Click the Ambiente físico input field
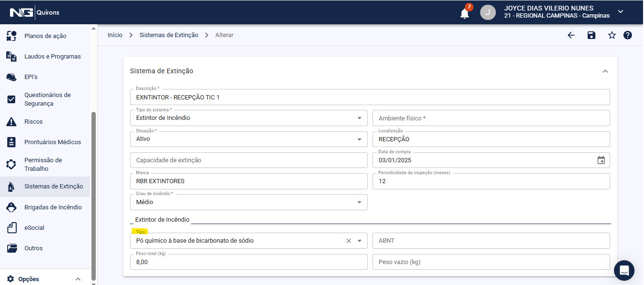The image size is (644, 285). [491, 118]
